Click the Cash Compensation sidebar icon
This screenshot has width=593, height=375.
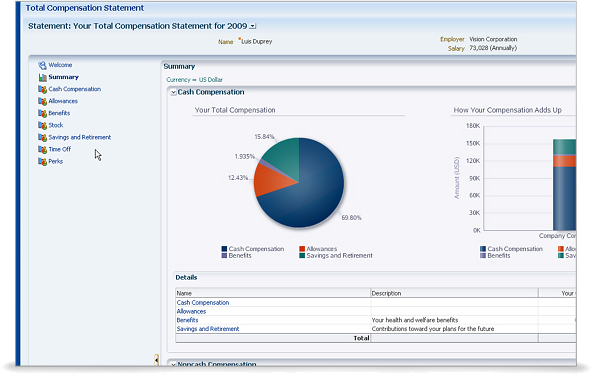(42, 90)
